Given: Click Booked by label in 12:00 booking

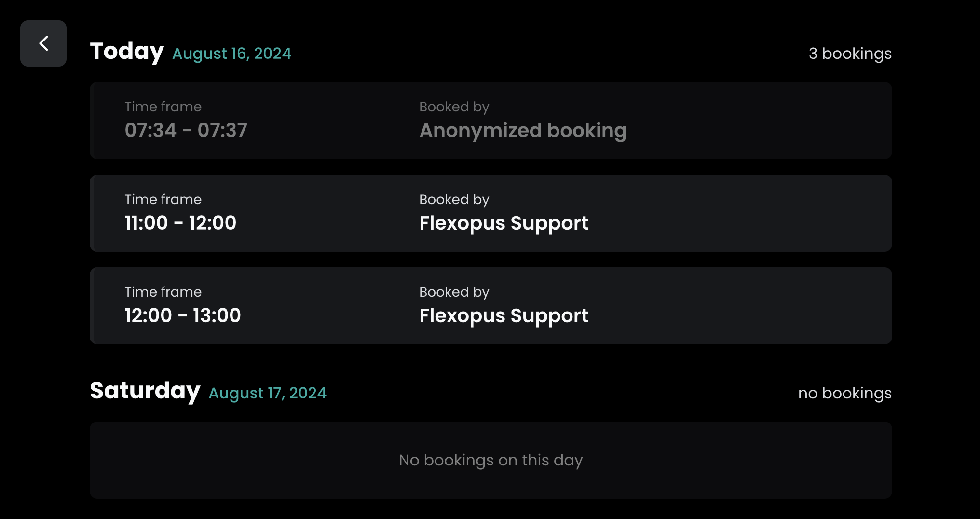Looking at the screenshot, I should point(454,292).
